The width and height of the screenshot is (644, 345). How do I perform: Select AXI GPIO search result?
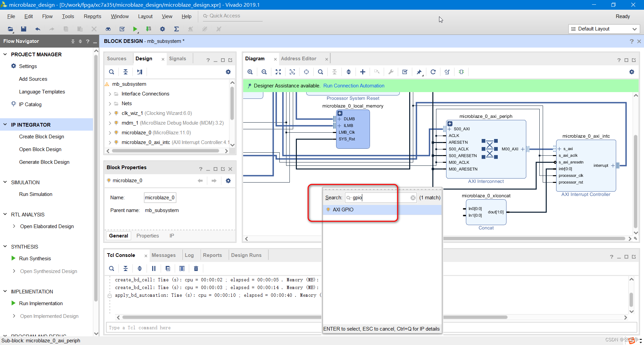tap(382, 210)
